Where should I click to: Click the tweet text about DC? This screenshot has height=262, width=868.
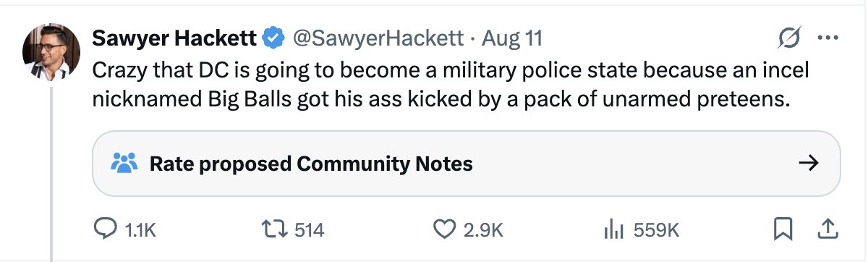449,85
